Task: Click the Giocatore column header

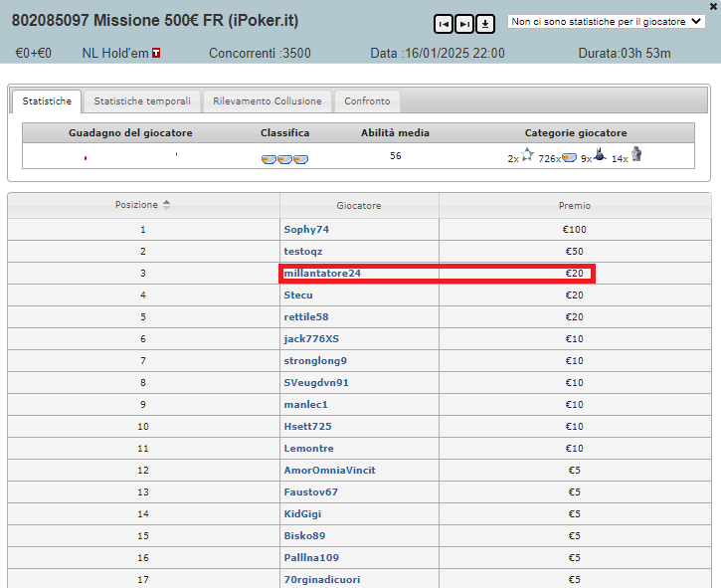Action: [359, 206]
